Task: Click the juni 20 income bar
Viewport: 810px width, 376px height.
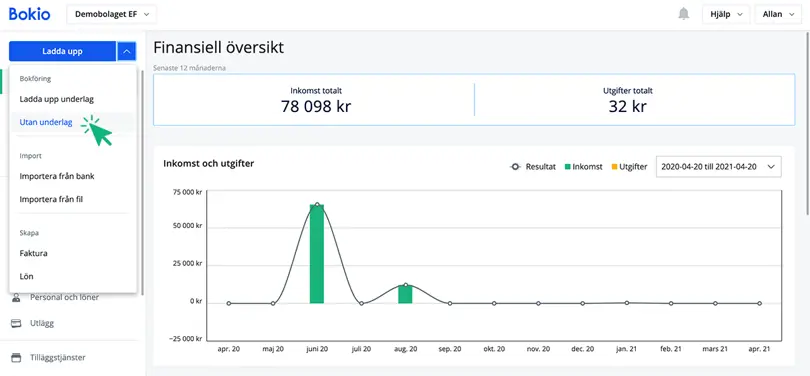Action: (x=317, y=254)
